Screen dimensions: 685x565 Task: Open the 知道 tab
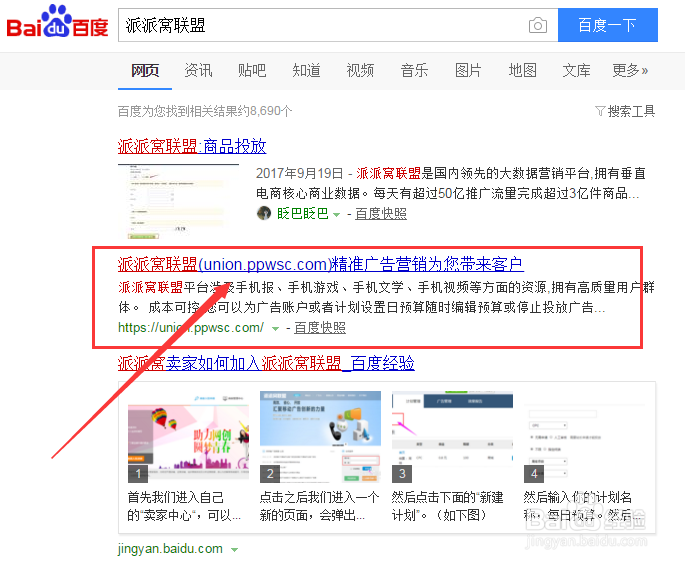[306, 70]
